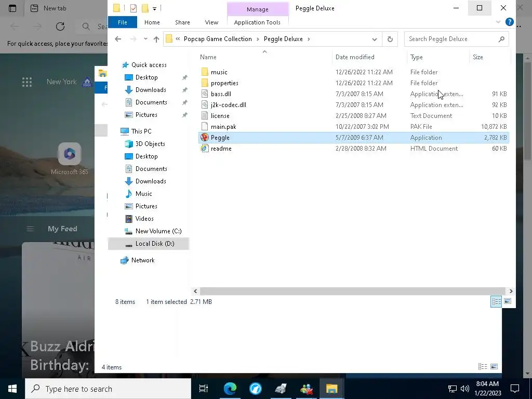Viewport: 532px width, 399px height.
Task: Select This PC in navigation pane
Action: tap(141, 131)
